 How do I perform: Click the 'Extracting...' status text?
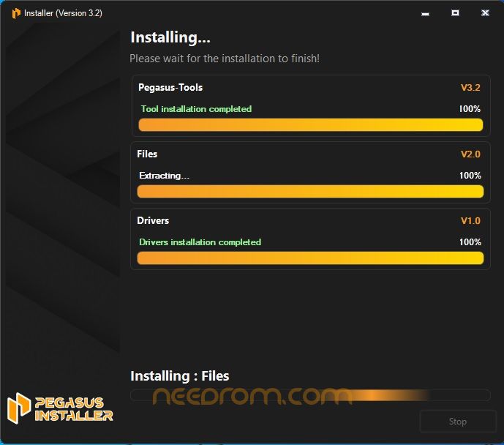click(x=164, y=176)
